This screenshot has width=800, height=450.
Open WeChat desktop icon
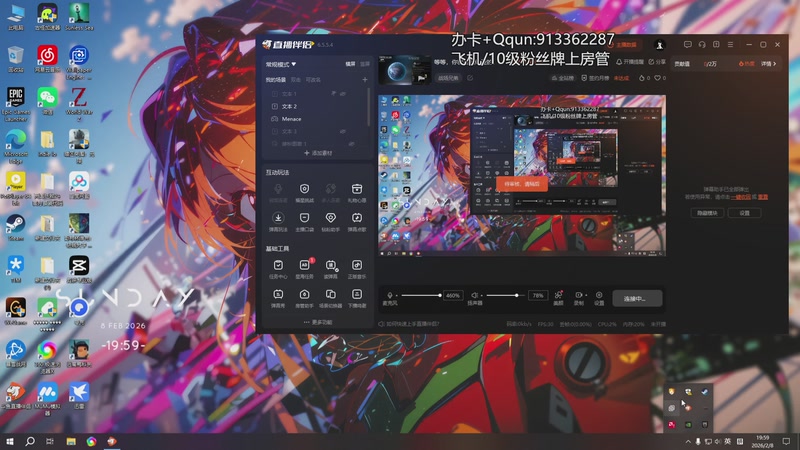47,101
